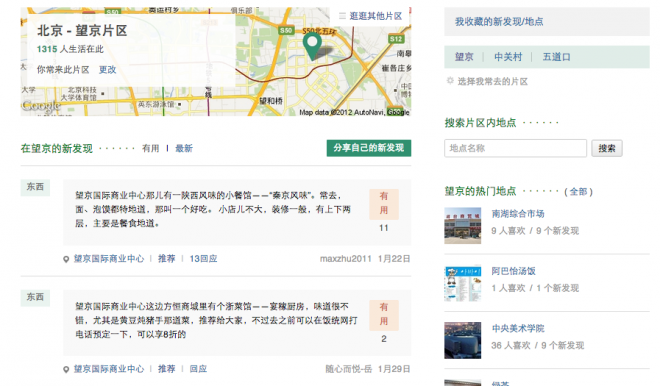
Task: Click location pin icon of maxzhu2011's post
Action: pos(66,259)
